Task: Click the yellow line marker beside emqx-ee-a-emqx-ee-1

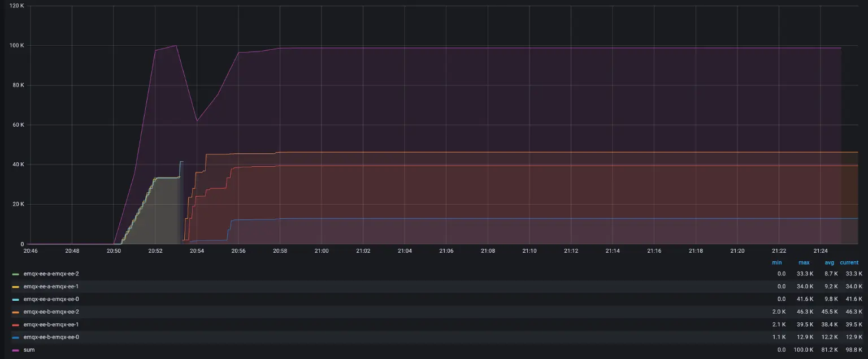Action: coord(16,286)
